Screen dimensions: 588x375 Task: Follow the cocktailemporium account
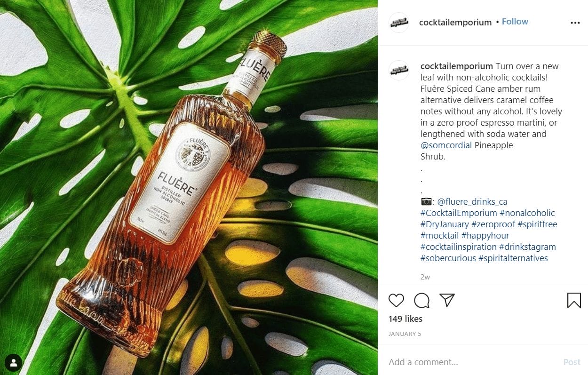click(x=515, y=22)
